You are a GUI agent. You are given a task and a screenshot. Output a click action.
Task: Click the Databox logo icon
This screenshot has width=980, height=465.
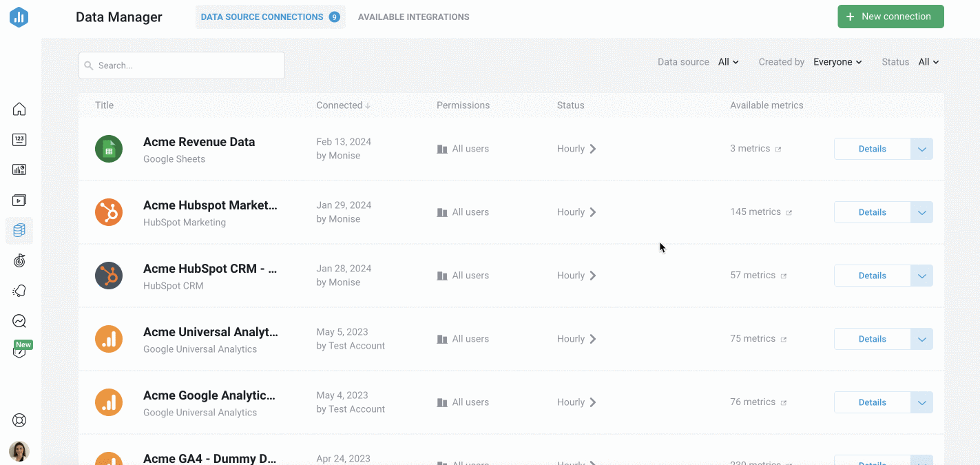click(x=19, y=17)
